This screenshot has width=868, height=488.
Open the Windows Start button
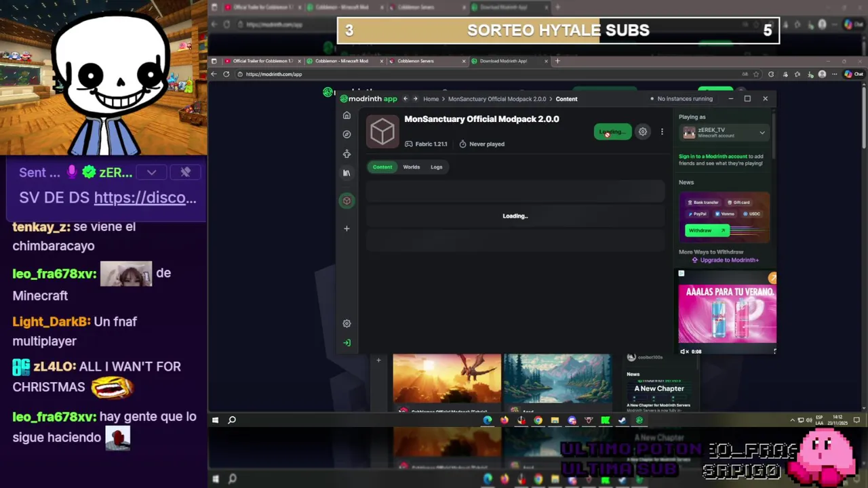tap(216, 420)
